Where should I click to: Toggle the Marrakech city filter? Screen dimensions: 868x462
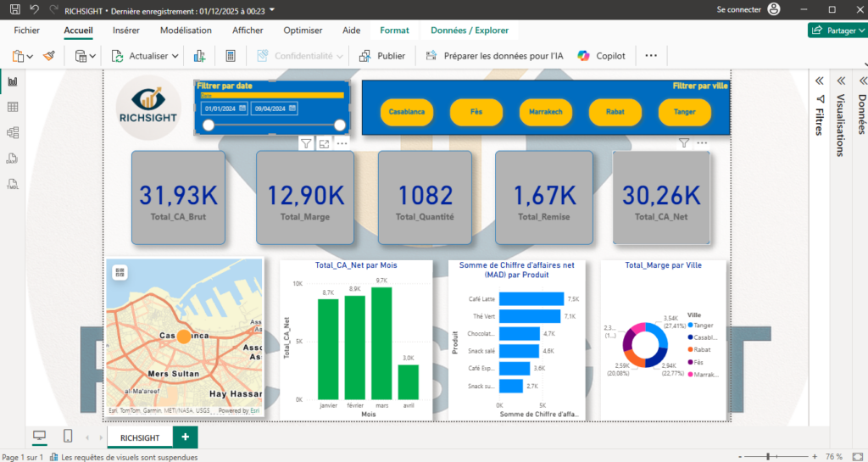tap(546, 112)
